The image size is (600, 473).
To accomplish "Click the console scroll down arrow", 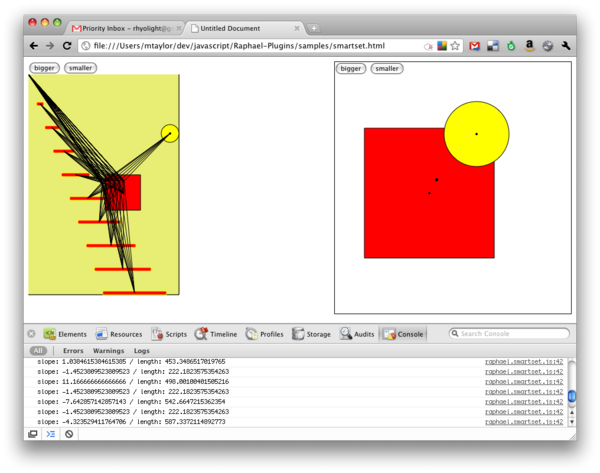I will [x=572, y=422].
